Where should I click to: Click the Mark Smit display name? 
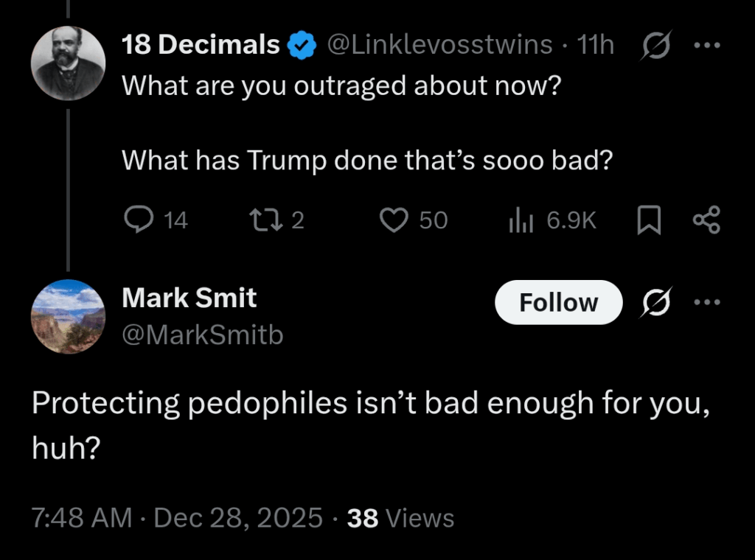pos(189,298)
